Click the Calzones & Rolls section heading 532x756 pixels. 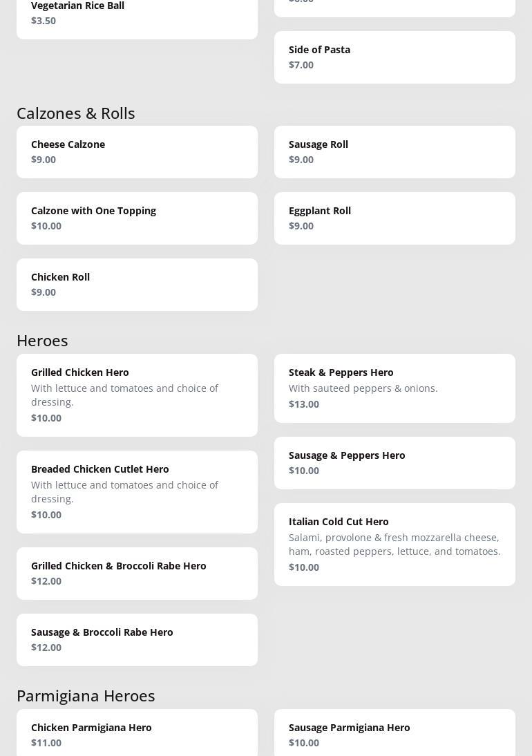76,113
